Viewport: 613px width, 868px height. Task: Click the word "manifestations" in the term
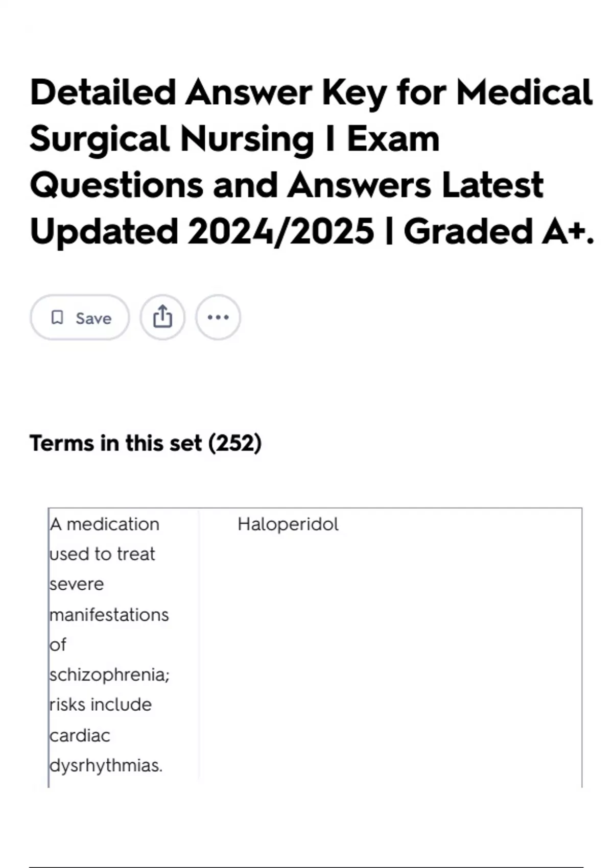click(x=109, y=615)
